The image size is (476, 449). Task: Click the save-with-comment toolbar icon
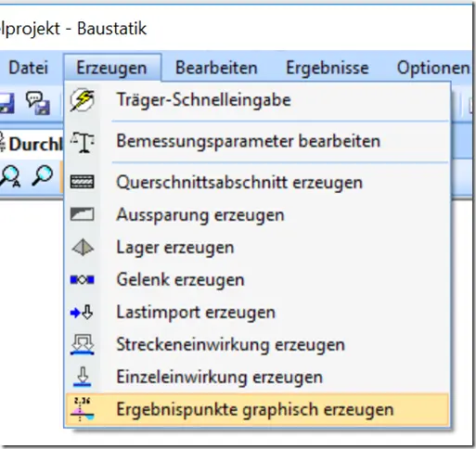[x=38, y=103]
